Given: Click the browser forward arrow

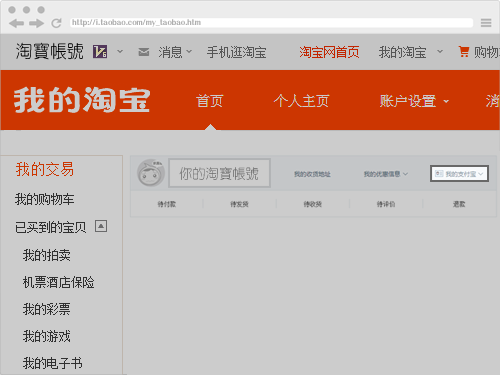Looking at the screenshot, I should [36, 23].
